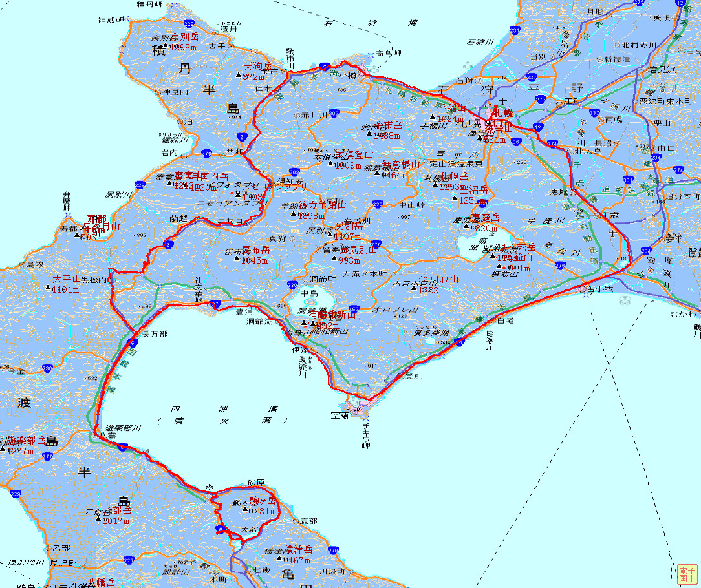Click the 新篠津 village label
This screenshot has width=701, height=588.
(618, 59)
